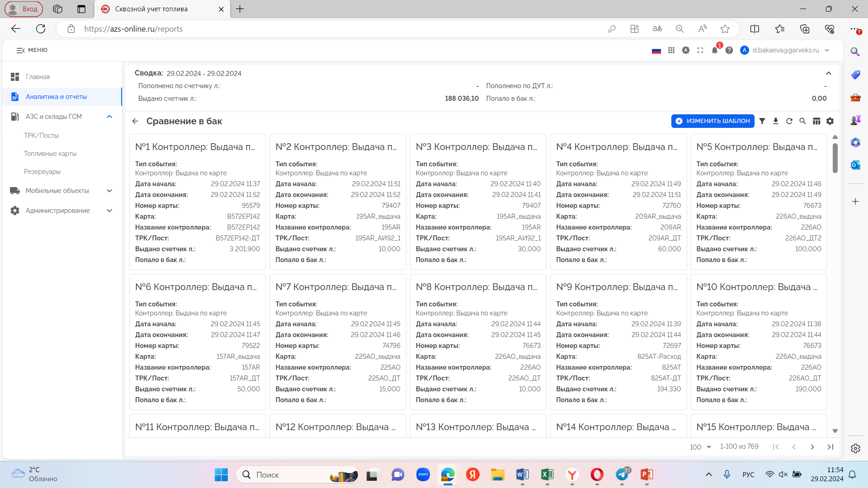Switch view with table columns icon

816,121
